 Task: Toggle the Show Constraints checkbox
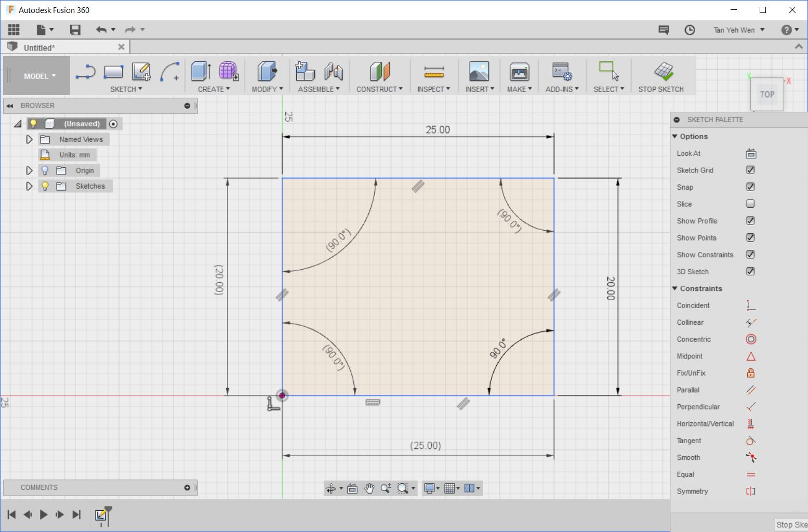750,255
